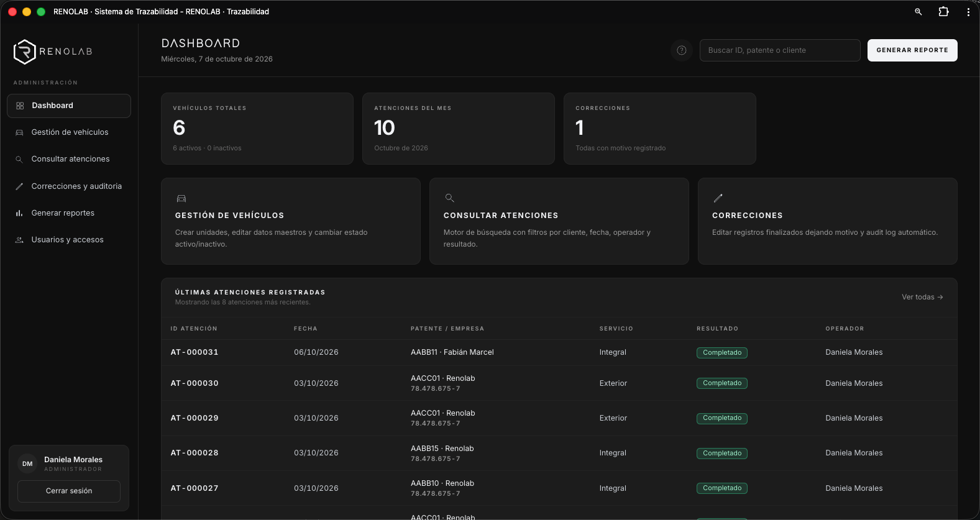This screenshot has width=980, height=520.
Task: Follow the Ver todas link
Action: [922, 297]
